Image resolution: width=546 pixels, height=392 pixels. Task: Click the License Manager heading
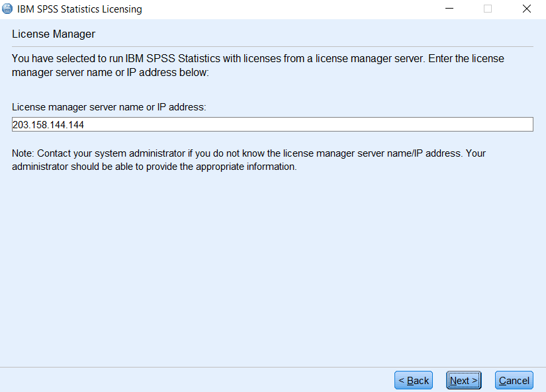pos(54,34)
